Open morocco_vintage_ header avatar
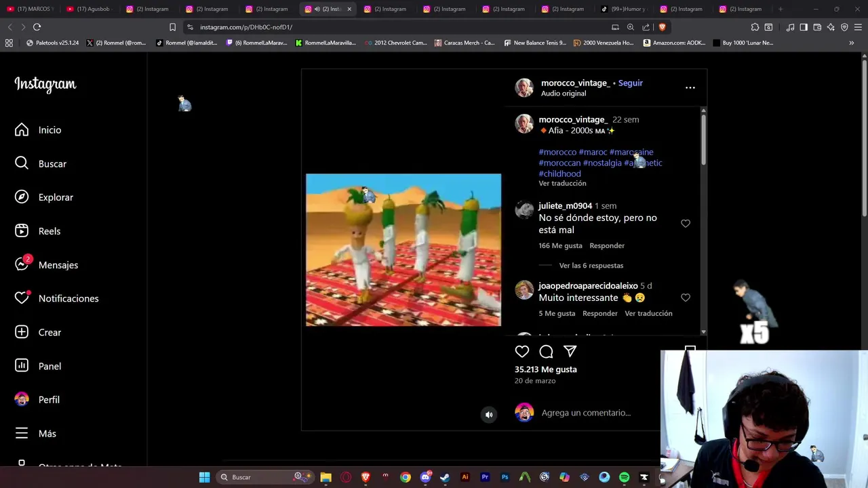Image resolution: width=868 pixels, height=488 pixels. pyautogui.click(x=524, y=87)
